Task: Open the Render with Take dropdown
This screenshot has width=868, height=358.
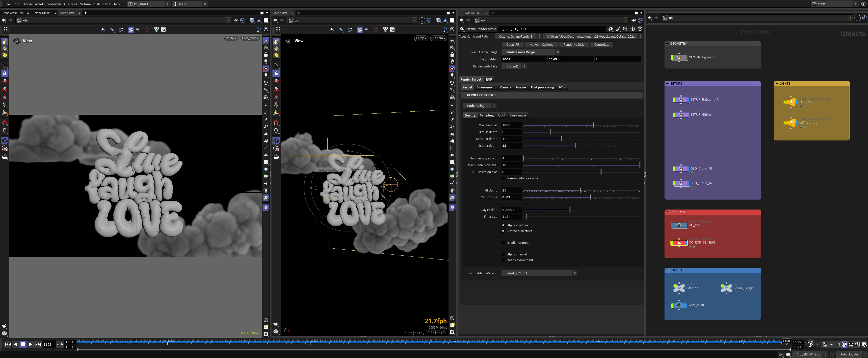Action: 514,66
